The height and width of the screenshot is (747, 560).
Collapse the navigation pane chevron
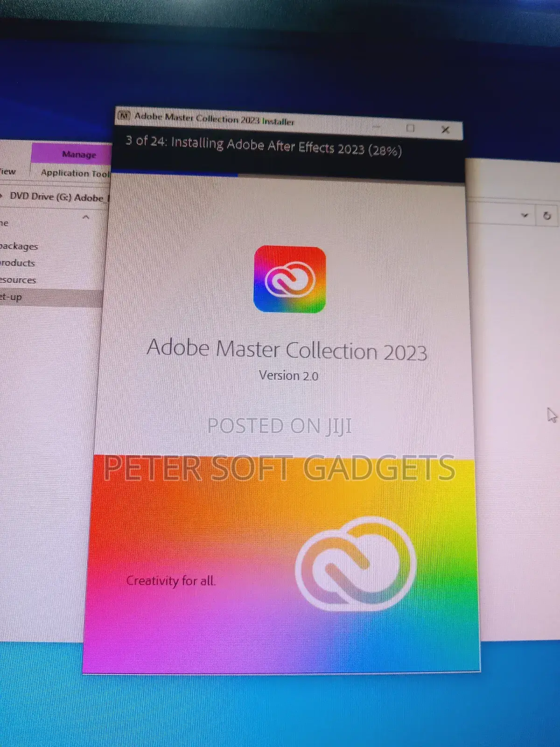85,217
